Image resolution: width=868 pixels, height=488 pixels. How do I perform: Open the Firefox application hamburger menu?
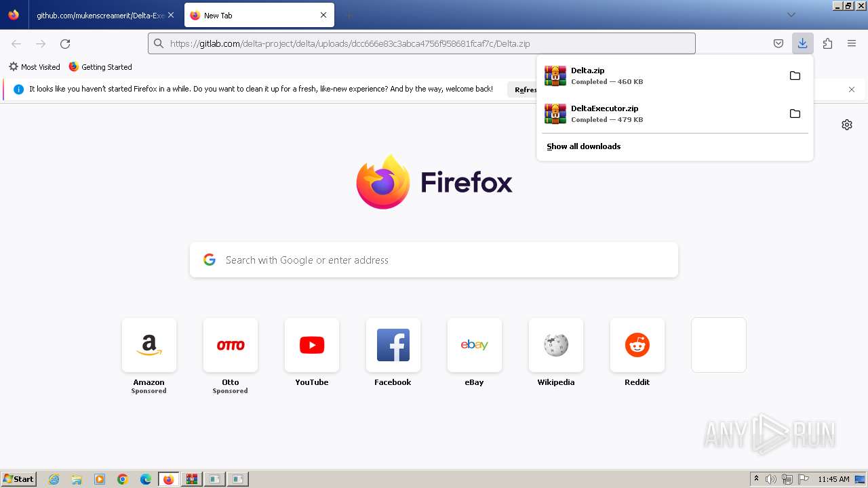point(852,43)
